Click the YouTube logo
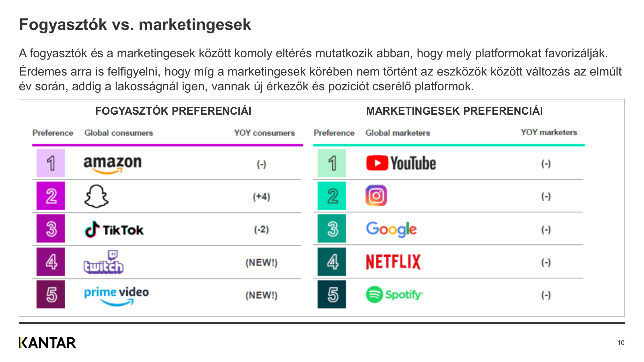The height and width of the screenshot is (362, 644). point(401,163)
